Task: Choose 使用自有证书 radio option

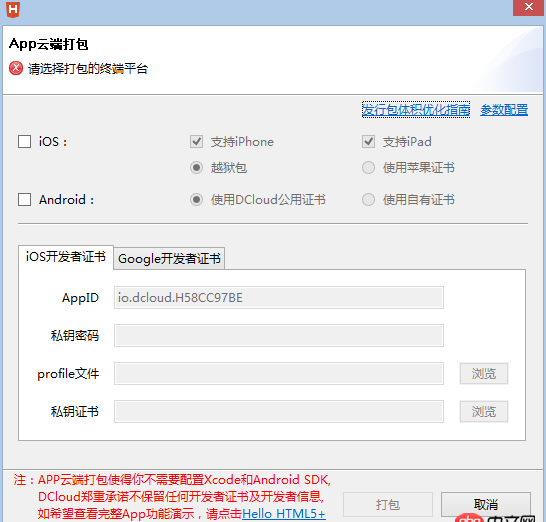Action: pos(368,200)
